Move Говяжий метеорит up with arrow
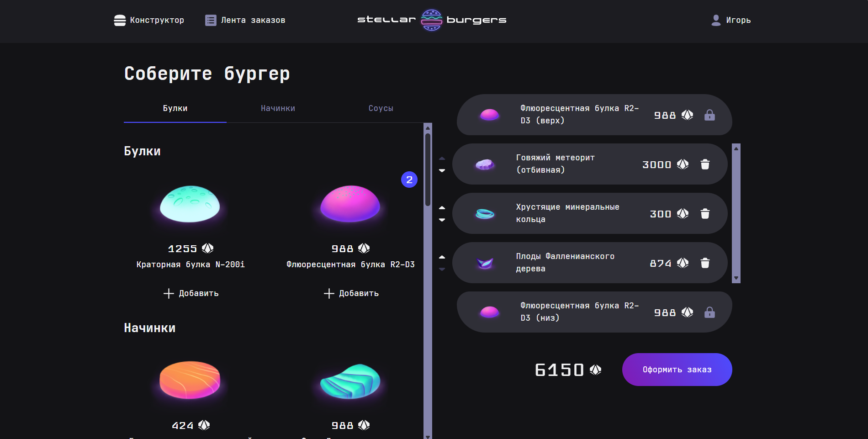This screenshot has height=439, width=868. click(442, 159)
